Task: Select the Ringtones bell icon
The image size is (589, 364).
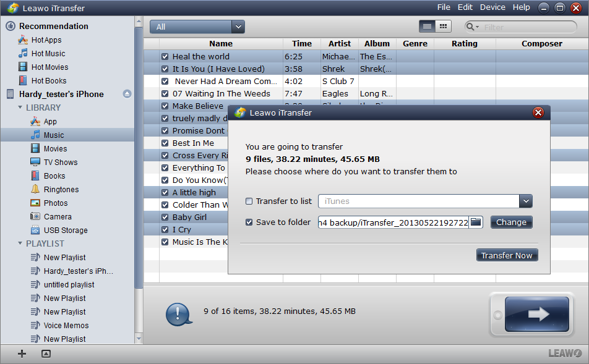Action: coord(35,189)
